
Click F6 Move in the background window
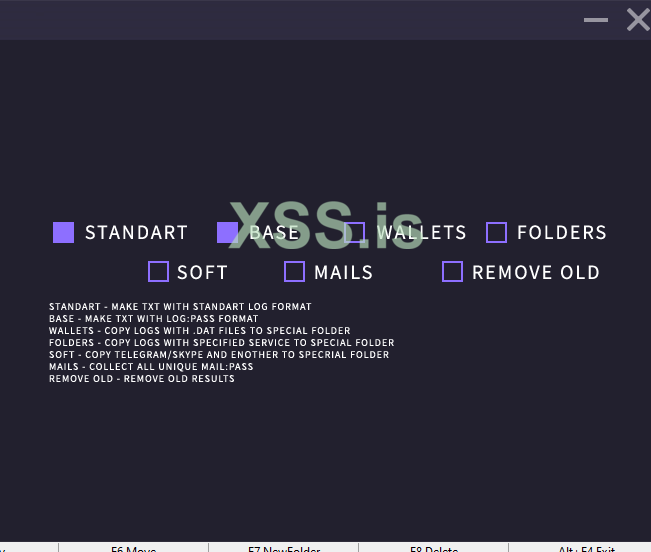[134, 549]
